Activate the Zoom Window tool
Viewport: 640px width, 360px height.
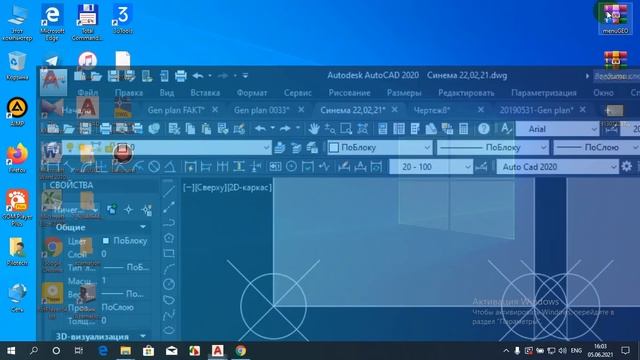[346, 129]
